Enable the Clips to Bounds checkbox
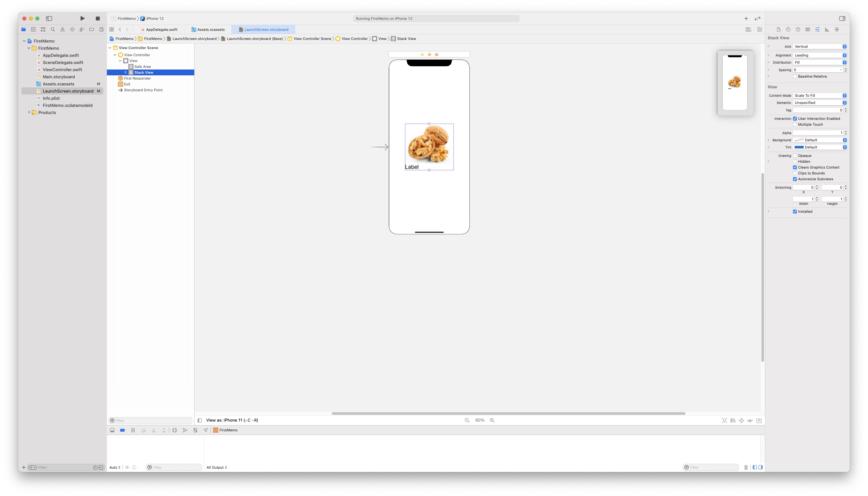This screenshot has width=868, height=496. [x=795, y=173]
